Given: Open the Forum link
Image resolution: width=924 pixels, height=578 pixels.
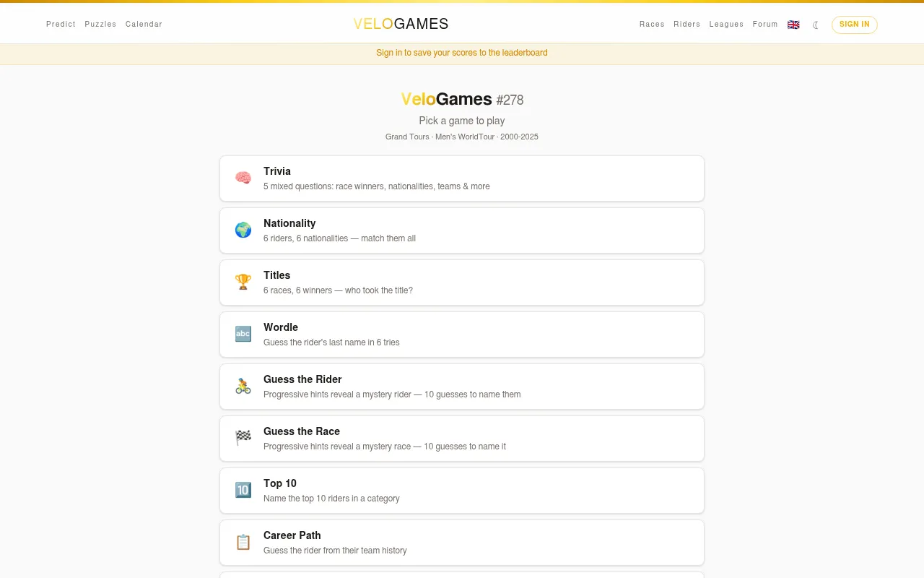Looking at the screenshot, I should [765, 25].
